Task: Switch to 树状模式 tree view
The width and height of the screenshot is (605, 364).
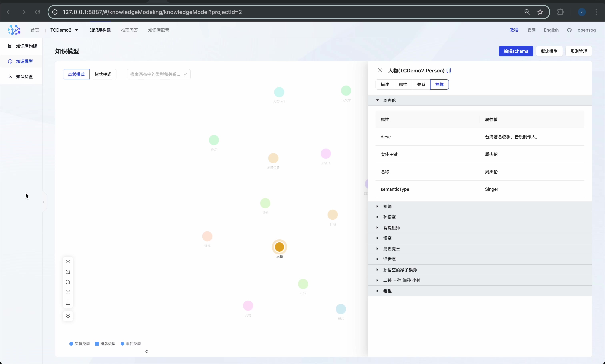Action: [103, 74]
